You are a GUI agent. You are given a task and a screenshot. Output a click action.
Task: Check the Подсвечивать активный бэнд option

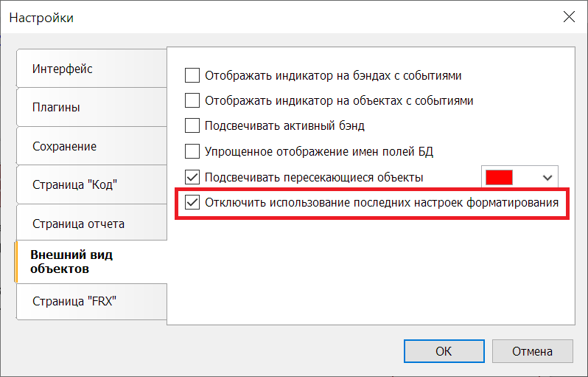192,126
